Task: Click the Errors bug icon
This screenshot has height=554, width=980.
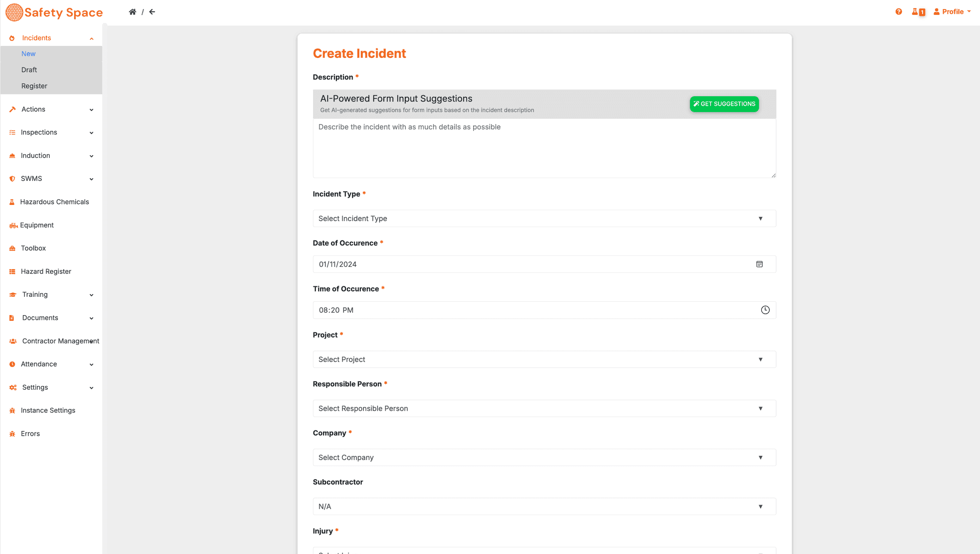Action: pos(12,434)
